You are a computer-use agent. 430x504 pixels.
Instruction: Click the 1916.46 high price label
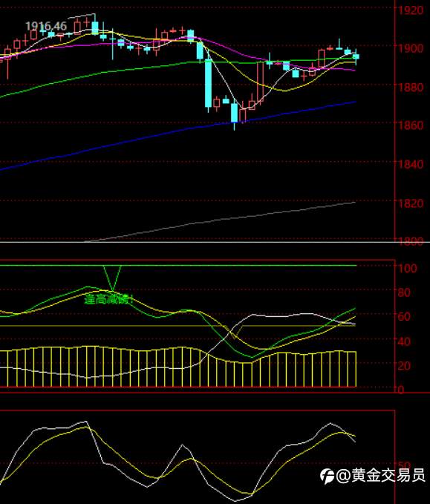coord(46,26)
